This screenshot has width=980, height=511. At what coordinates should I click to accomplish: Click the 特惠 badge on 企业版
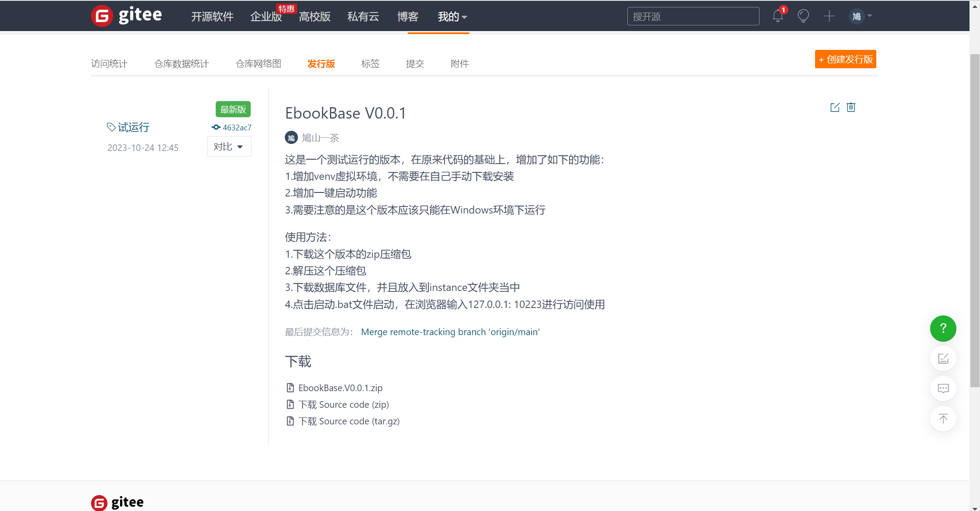(287, 9)
